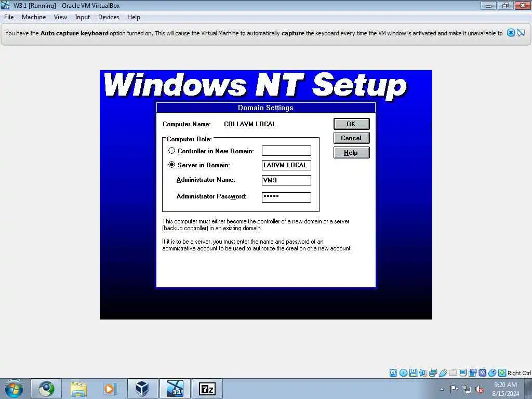
Task: Click the shared folders status icon
Action: (453, 373)
